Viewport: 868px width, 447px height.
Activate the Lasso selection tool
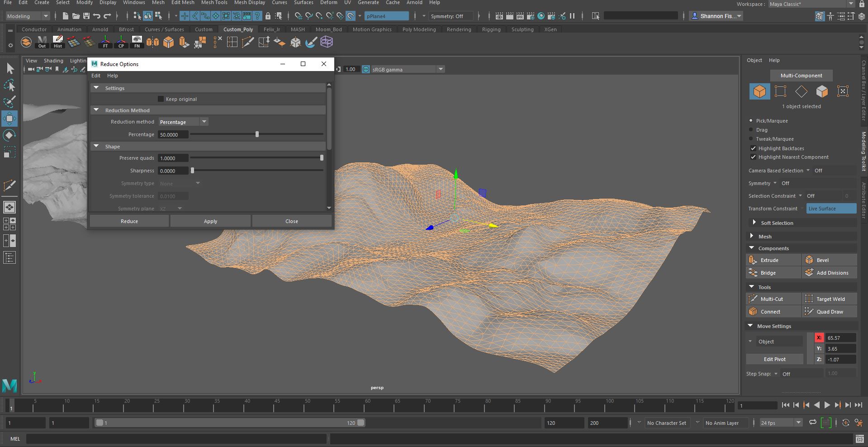10,86
